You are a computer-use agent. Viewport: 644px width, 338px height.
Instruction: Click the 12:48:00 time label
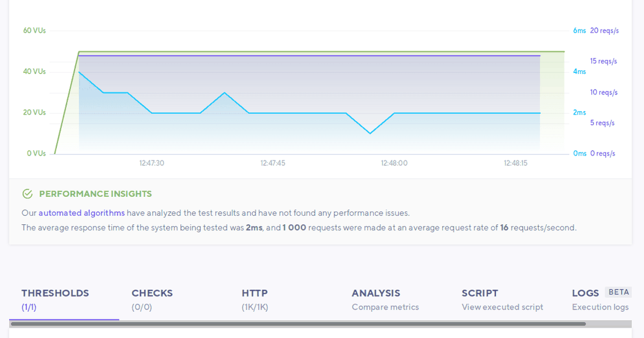[394, 163]
